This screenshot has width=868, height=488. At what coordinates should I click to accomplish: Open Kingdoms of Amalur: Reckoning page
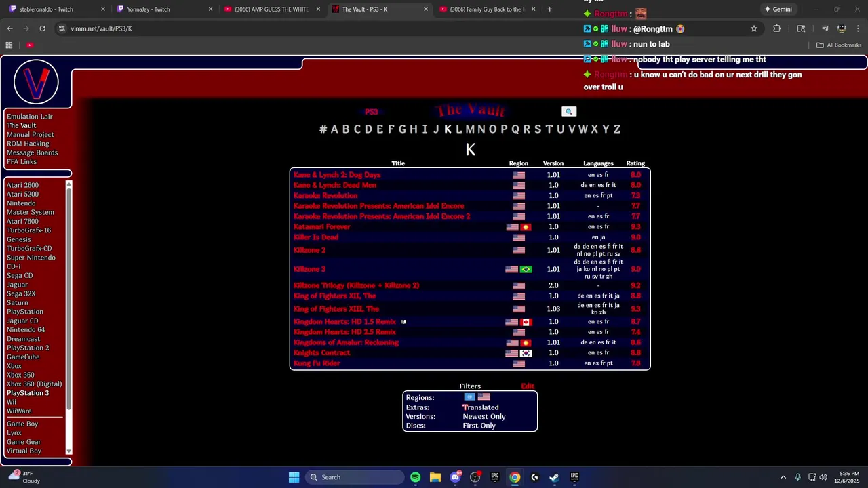coord(346,343)
